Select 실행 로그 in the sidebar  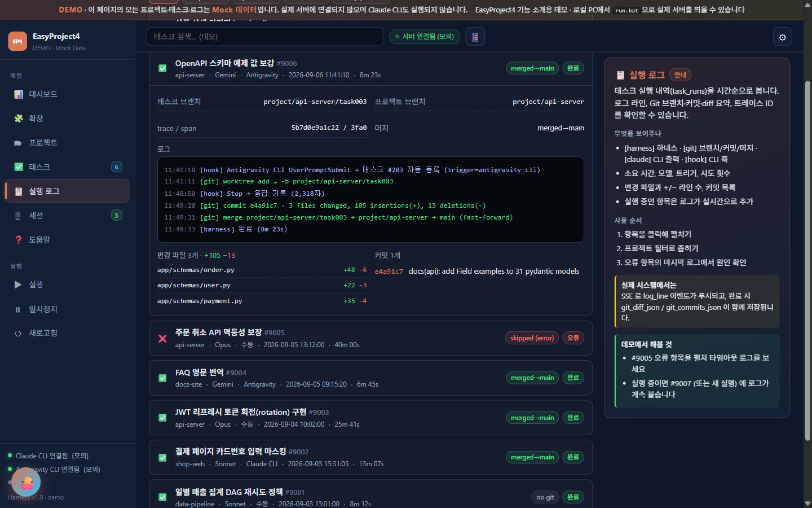[68, 191]
